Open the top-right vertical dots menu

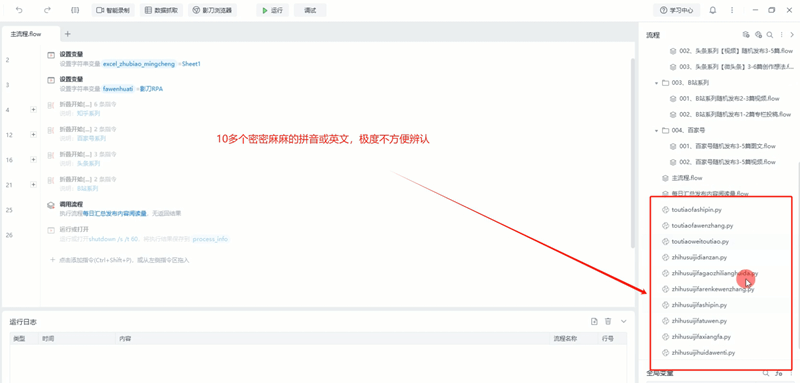[x=732, y=10]
